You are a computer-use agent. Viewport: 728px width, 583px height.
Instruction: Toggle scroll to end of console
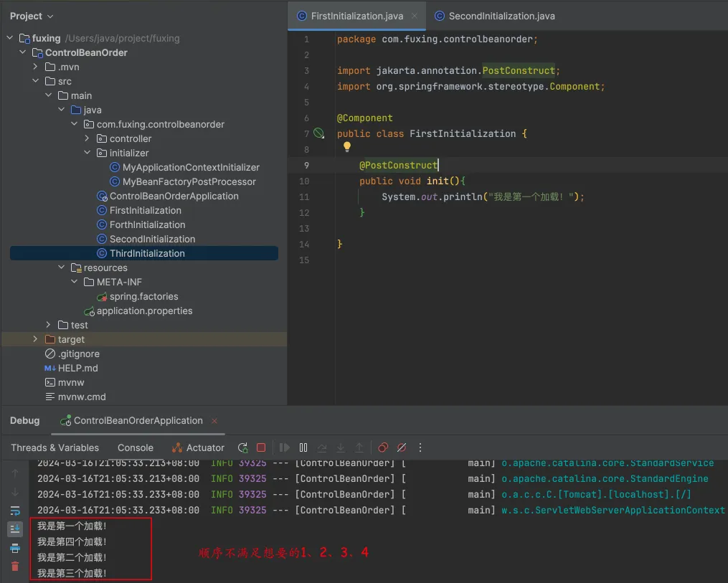pyautogui.click(x=15, y=529)
